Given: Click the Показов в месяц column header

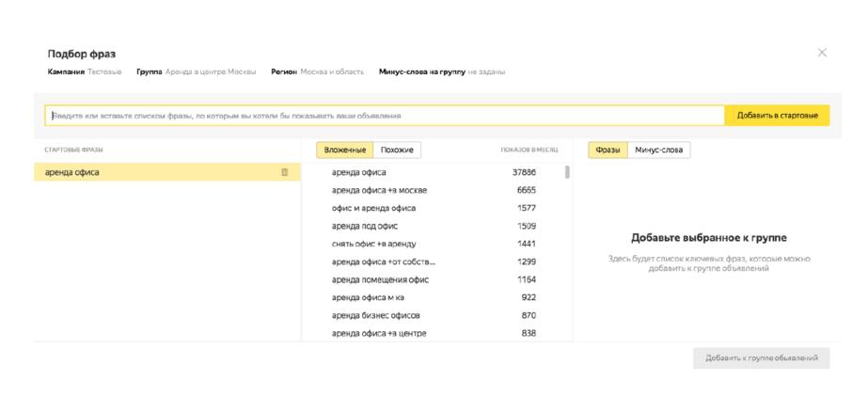Looking at the screenshot, I should [x=529, y=151].
